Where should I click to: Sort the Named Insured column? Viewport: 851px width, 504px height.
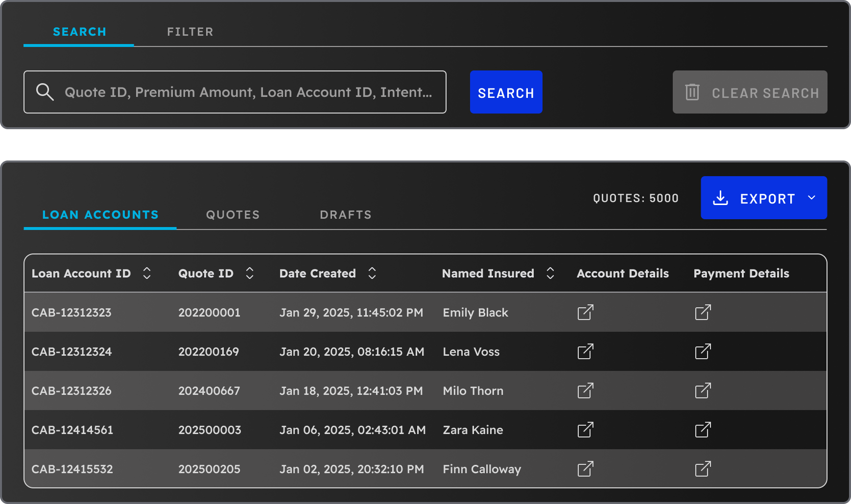click(x=550, y=273)
